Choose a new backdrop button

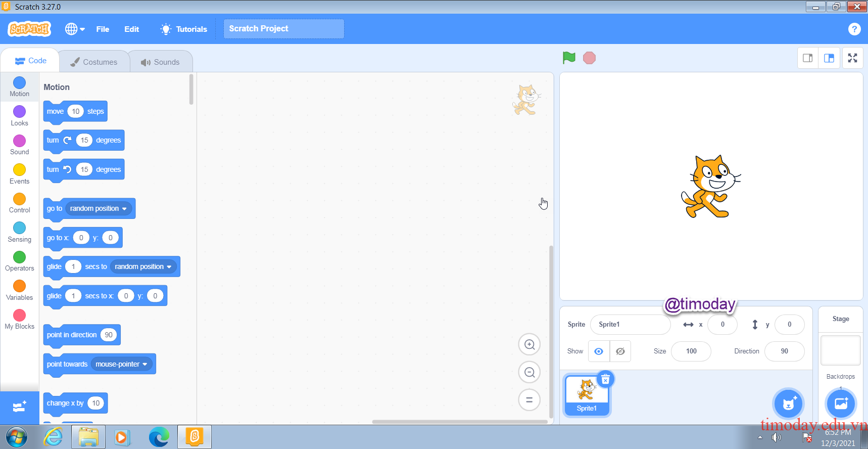pyautogui.click(x=841, y=403)
